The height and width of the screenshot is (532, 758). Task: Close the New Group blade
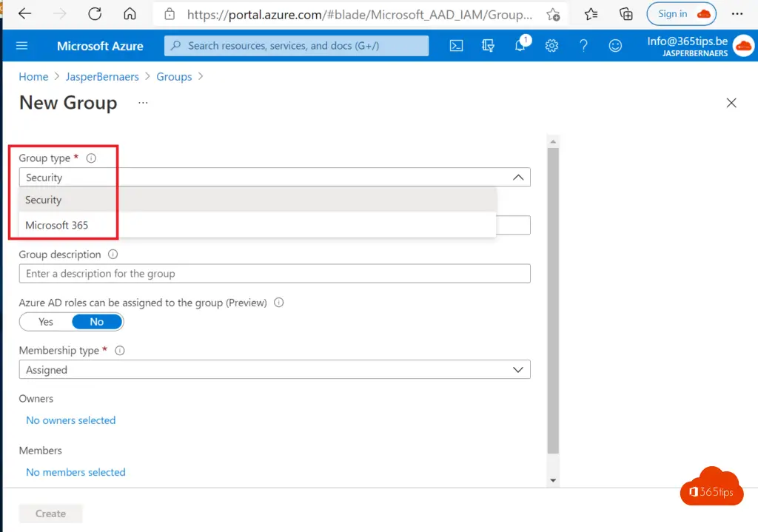point(731,102)
